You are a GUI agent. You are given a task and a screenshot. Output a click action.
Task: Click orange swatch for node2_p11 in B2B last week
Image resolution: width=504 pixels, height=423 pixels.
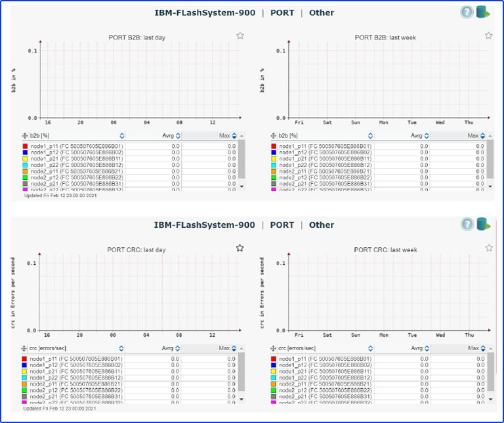(x=274, y=171)
